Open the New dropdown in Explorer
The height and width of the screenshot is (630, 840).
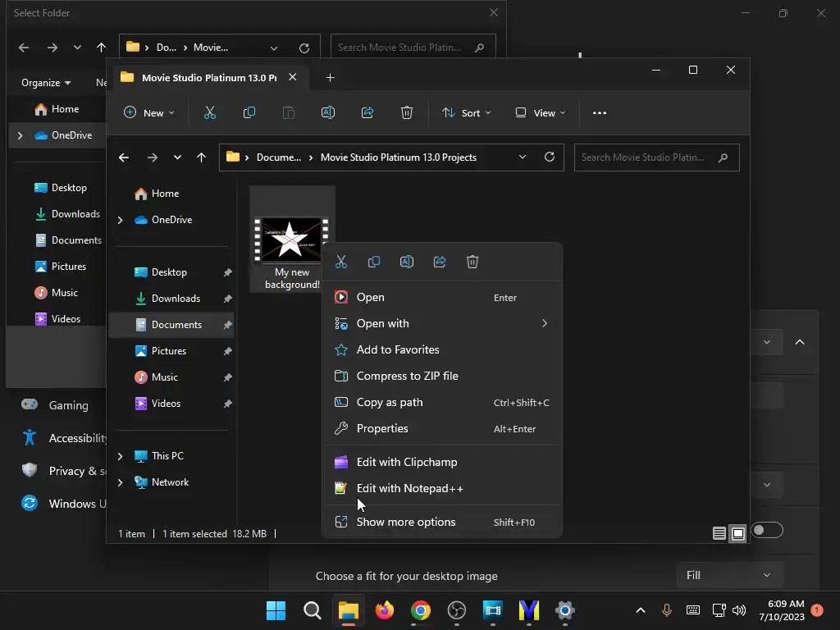(149, 113)
